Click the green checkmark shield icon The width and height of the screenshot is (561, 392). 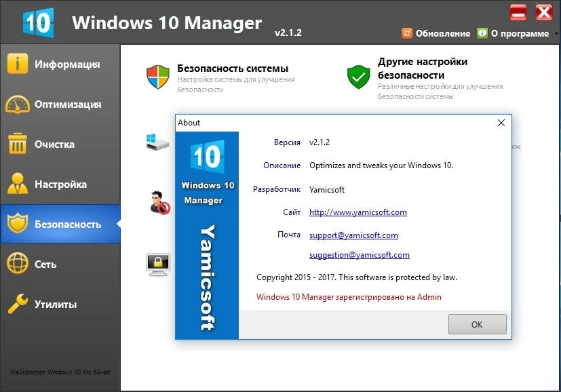point(358,77)
